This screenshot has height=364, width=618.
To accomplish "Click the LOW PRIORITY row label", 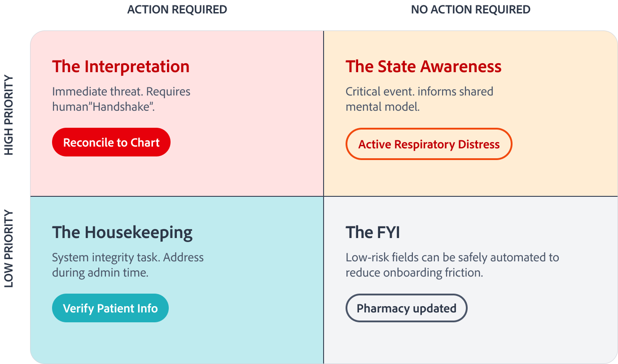I will click(9, 248).
